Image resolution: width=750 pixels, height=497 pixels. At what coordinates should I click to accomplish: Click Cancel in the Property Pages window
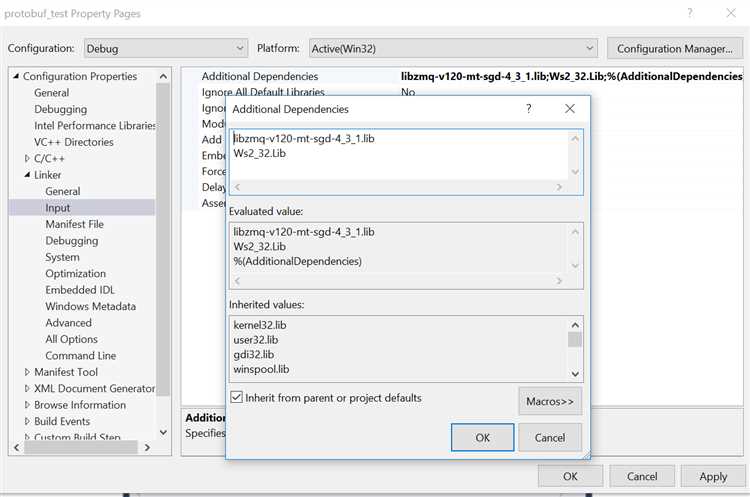(642, 476)
